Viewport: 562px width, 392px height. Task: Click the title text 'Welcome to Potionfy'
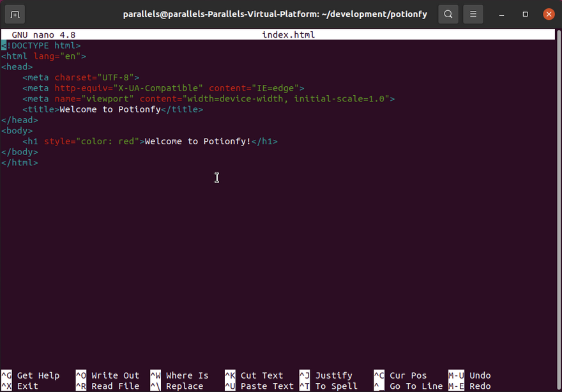coord(109,109)
